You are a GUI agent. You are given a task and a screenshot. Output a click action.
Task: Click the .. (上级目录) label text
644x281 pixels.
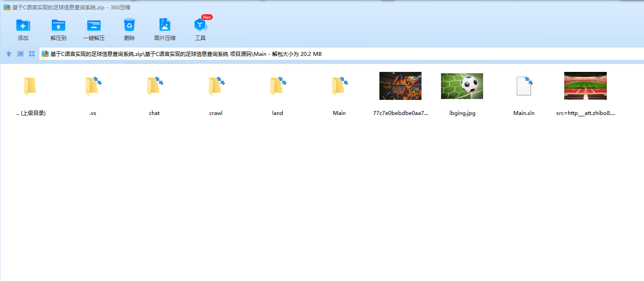point(31,113)
